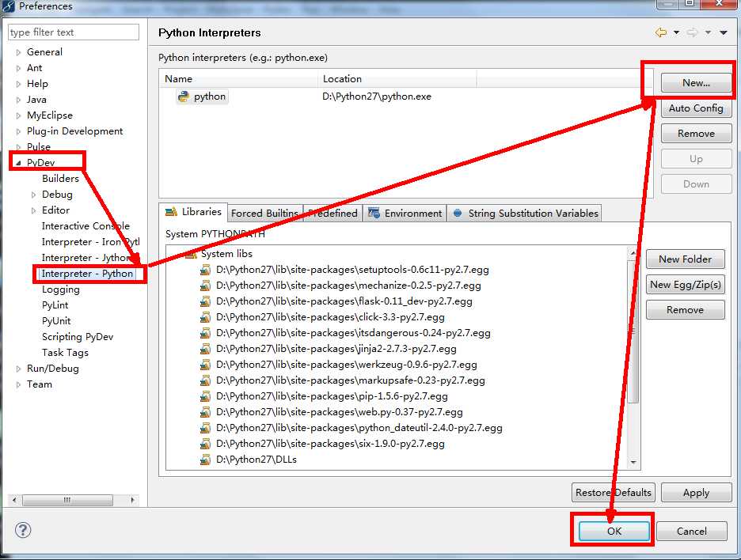Click the DLLs folder library icon
Viewport: 741px width, 560px height.
click(205, 460)
